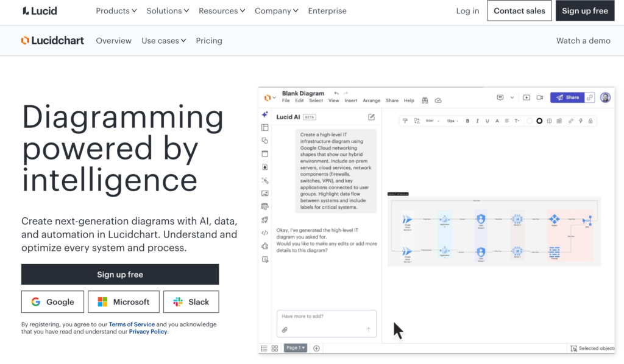624x364 pixels.
Task: Click the rocket icon in sidebar
Action: (x=264, y=220)
